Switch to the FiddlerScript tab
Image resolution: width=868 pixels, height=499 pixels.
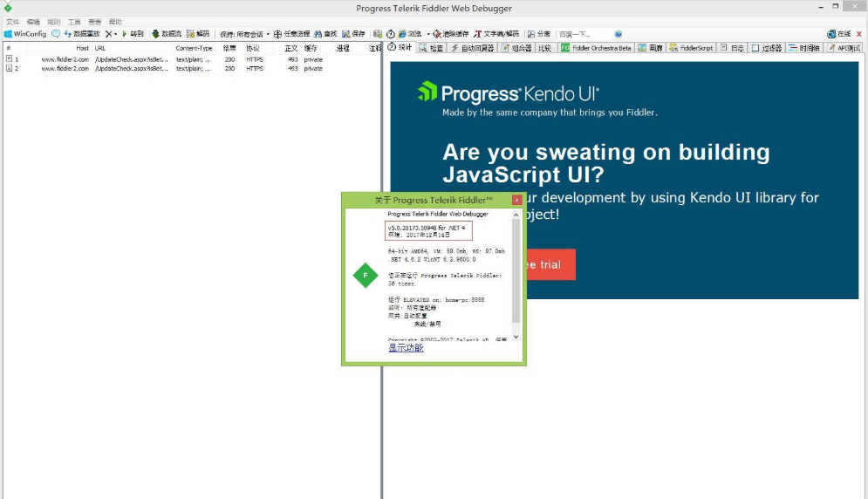[691, 48]
